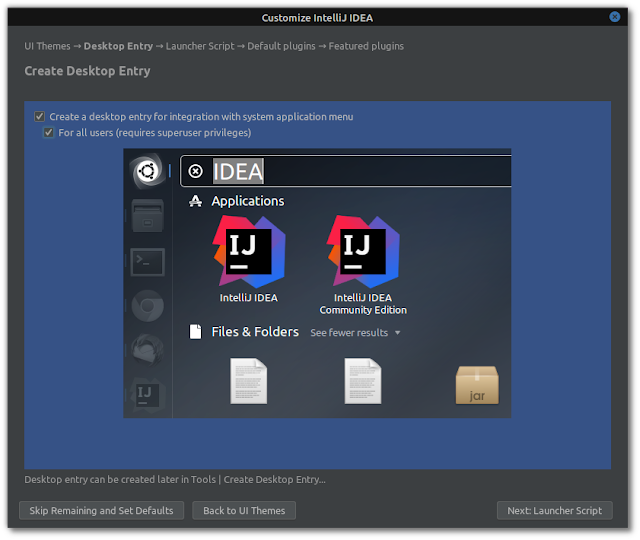640x540 pixels.
Task: Toggle the Create a desktop entry checkbox
Action: click(x=40, y=117)
